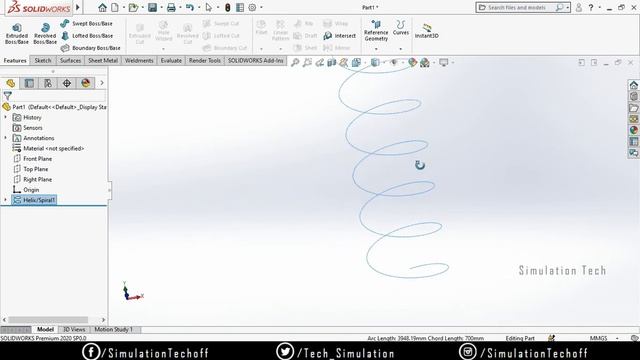Select Top Plane in tree
This screenshot has height=360, width=640.
pyautogui.click(x=31, y=169)
